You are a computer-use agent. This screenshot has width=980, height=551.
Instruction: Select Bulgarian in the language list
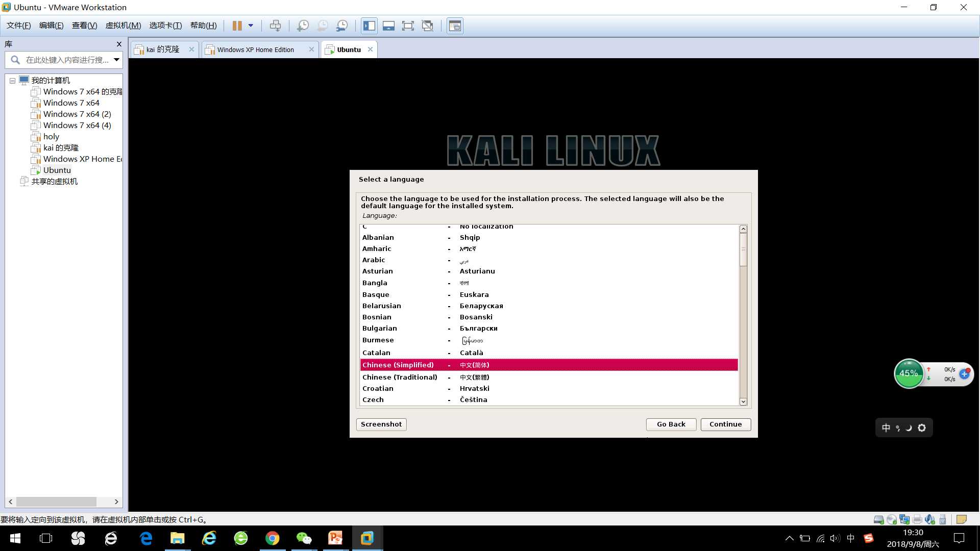[x=549, y=329]
